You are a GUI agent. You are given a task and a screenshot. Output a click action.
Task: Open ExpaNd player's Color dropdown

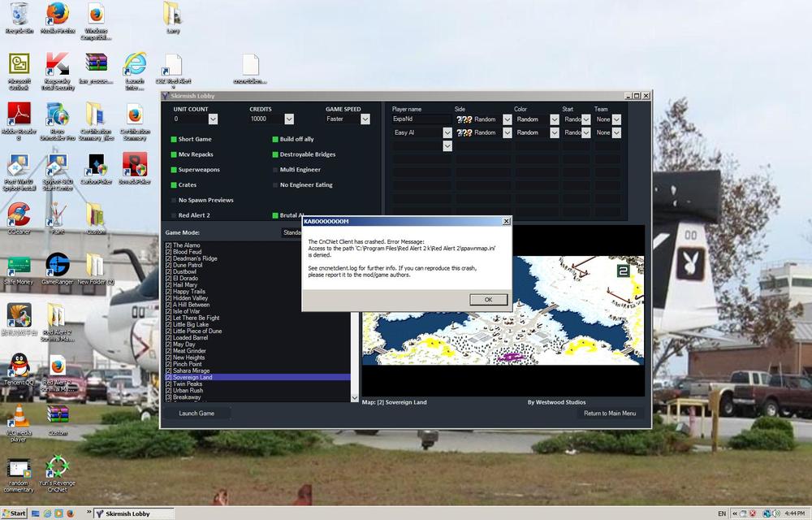pos(554,119)
